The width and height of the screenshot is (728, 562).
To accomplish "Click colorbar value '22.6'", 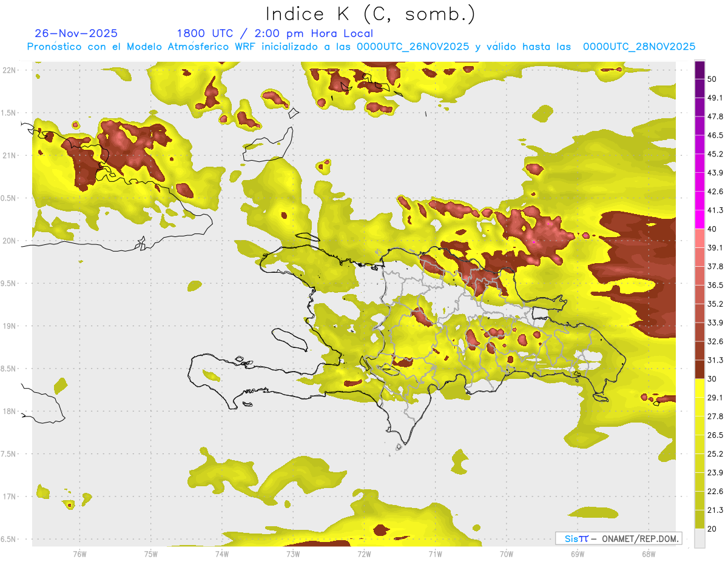I will (x=715, y=491).
